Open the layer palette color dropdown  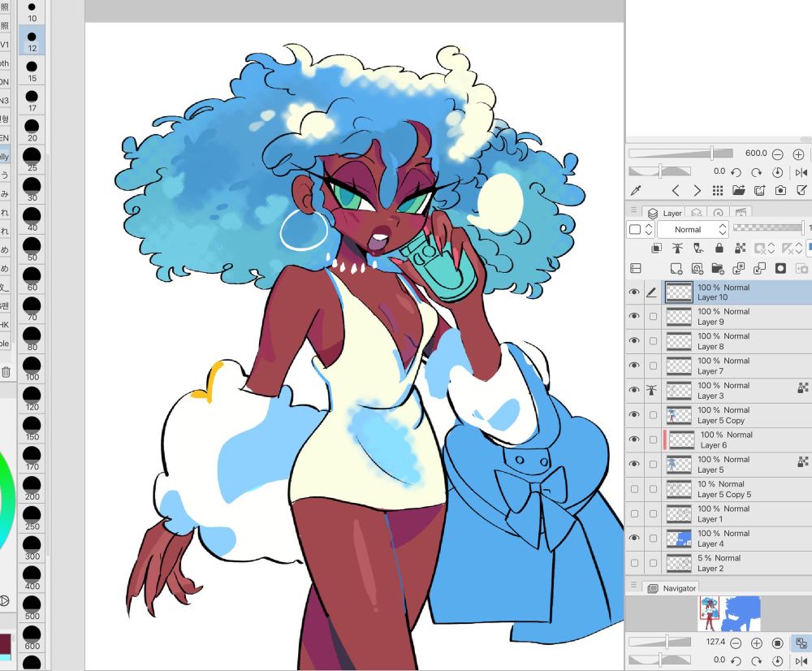click(x=641, y=229)
